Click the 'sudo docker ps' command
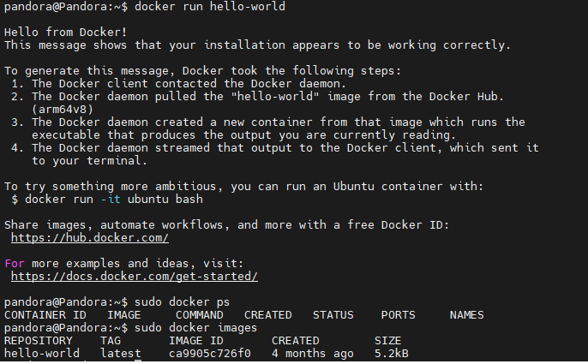The width and height of the screenshot is (588, 364). click(x=183, y=302)
